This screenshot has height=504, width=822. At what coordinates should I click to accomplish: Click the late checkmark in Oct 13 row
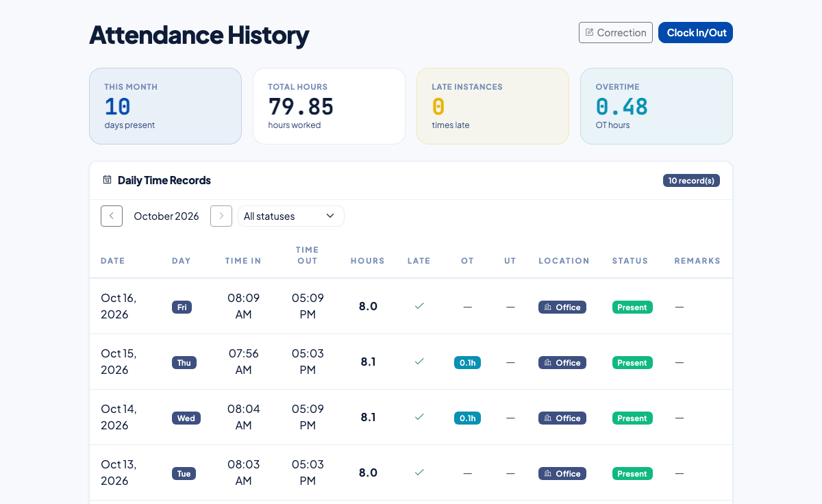[419, 473]
